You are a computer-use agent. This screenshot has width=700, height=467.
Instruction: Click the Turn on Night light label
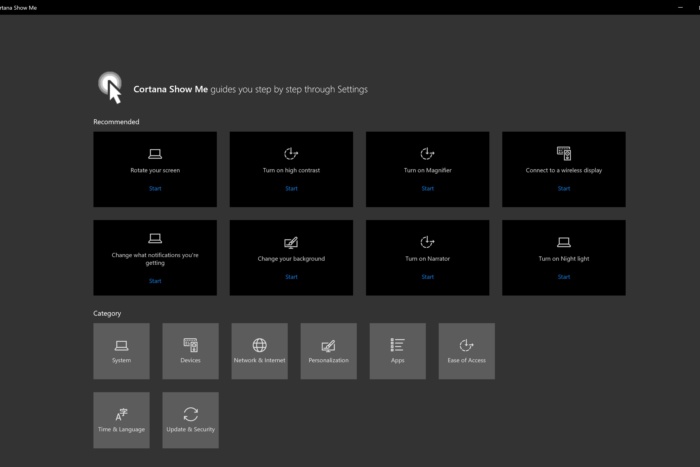[564, 259]
